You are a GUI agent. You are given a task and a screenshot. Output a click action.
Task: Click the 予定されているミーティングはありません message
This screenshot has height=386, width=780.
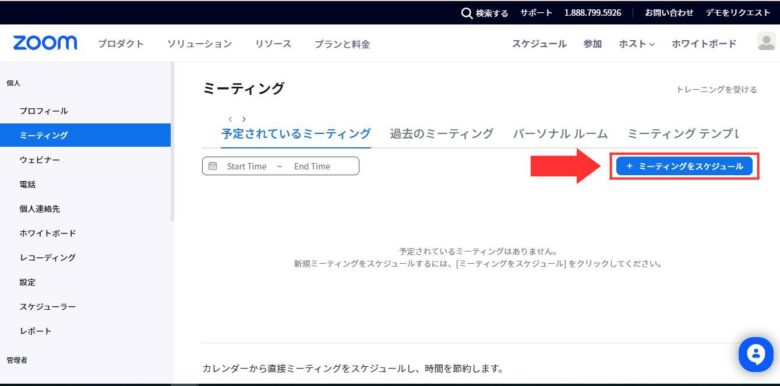pyautogui.click(x=477, y=251)
